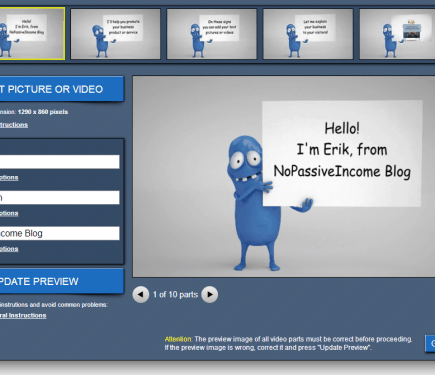Click the blue button beside the attention notice
The width and height of the screenshot is (435, 375).
(x=430, y=343)
